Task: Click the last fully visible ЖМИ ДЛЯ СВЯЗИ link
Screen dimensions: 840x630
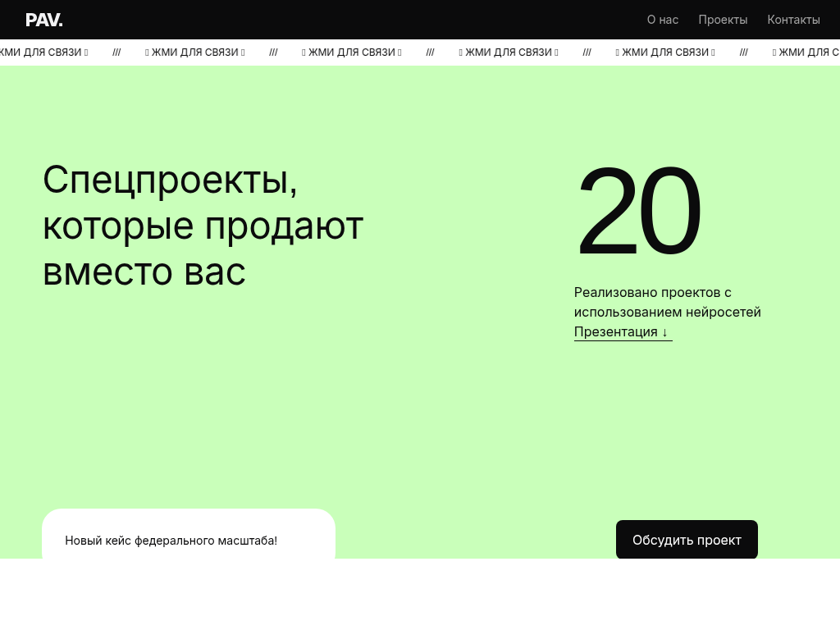Action: pyautogui.click(x=665, y=52)
